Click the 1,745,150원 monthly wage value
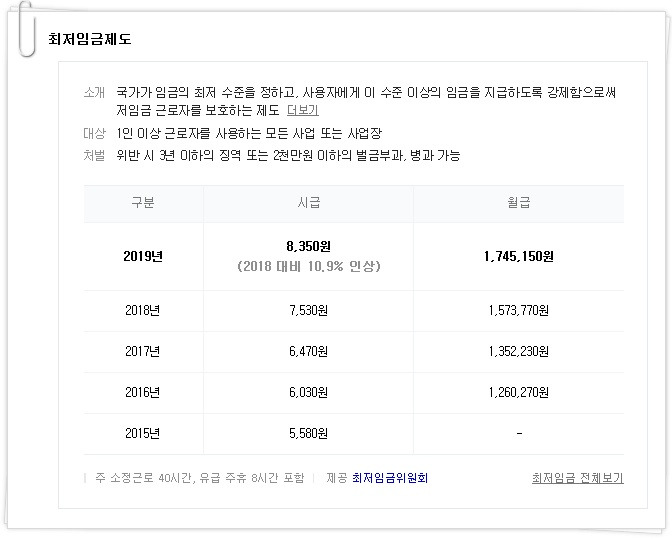Screen dimensions: 672x539 (x=519, y=256)
